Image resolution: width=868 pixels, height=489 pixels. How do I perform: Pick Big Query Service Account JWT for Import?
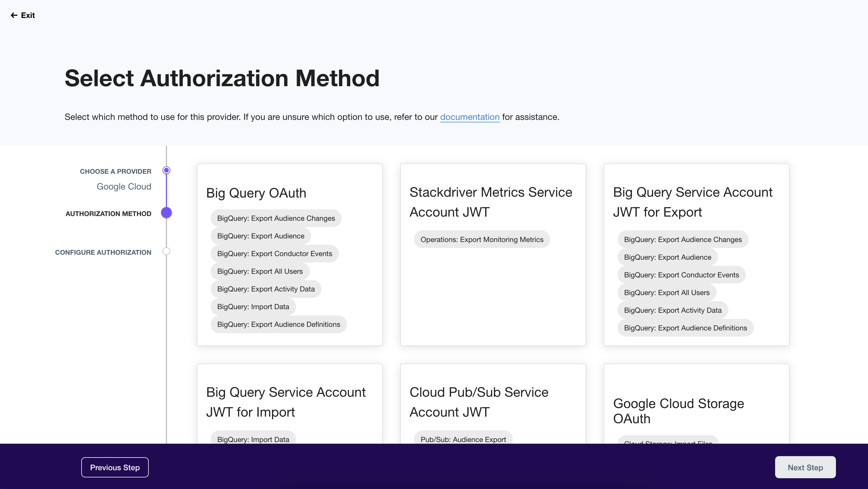tap(286, 402)
